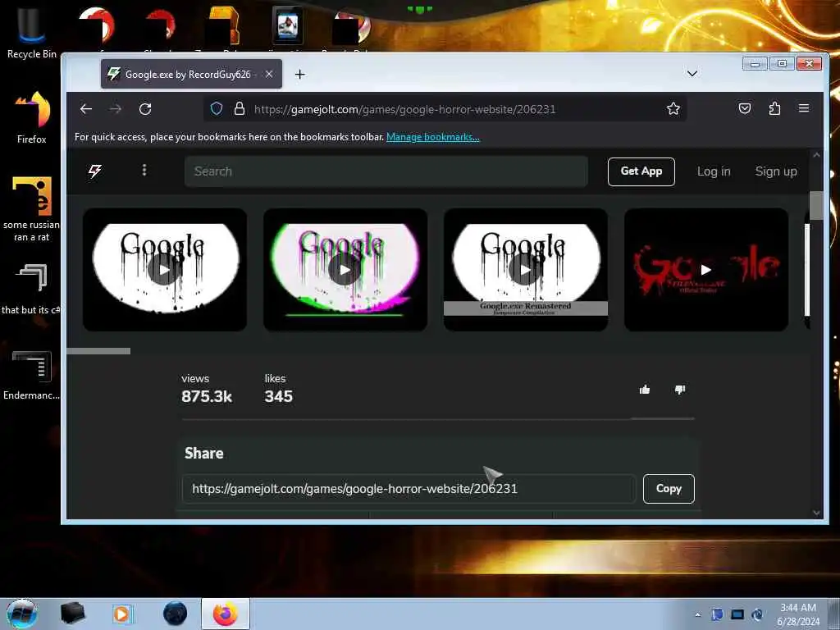
Task: Click the Firefox forward arrow
Action: point(115,109)
